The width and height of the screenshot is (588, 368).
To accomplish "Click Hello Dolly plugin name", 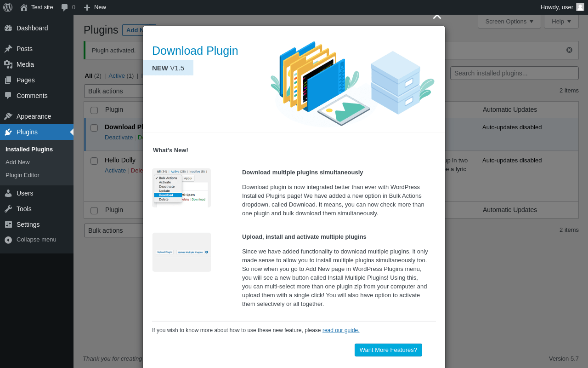I will [x=120, y=160].
